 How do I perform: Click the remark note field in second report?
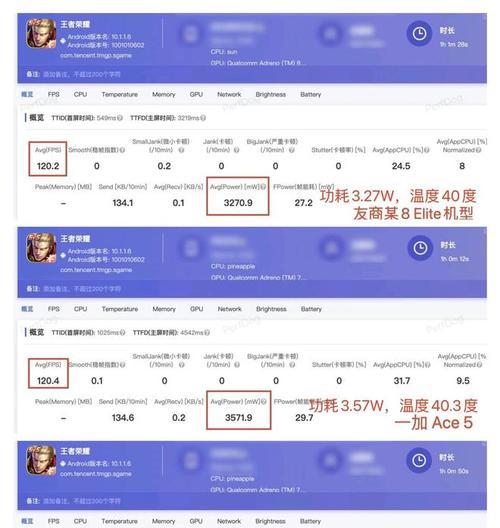(x=82, y=289)
